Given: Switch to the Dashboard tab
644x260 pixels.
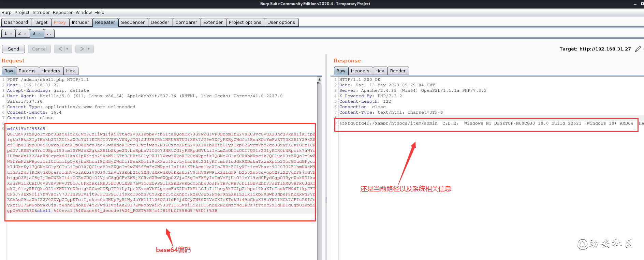Looking at the screenshot, I should 16,22.
